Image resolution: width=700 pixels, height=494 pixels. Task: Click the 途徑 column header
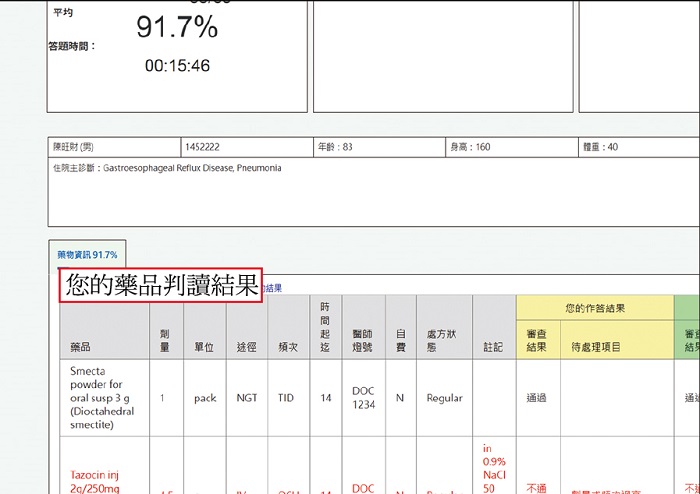click(246, 347)
